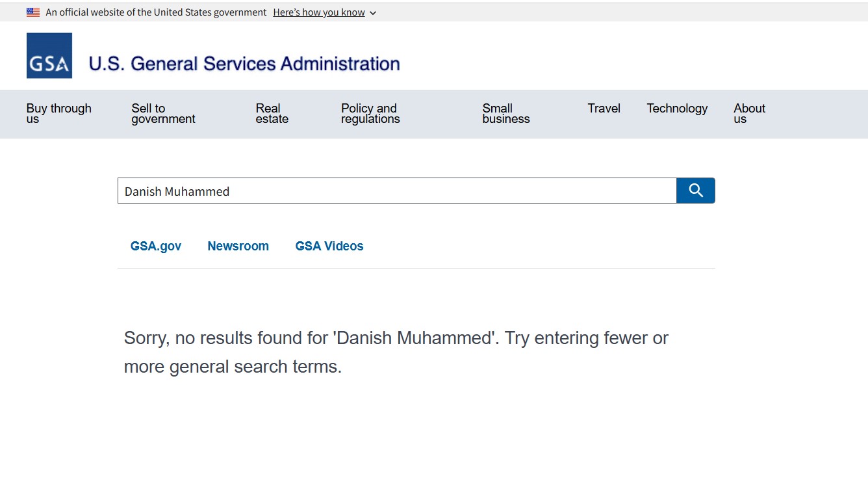Switch to the GSA Videos tab
The width and height of the screenshot is (868, 478).
click(329, 246)
